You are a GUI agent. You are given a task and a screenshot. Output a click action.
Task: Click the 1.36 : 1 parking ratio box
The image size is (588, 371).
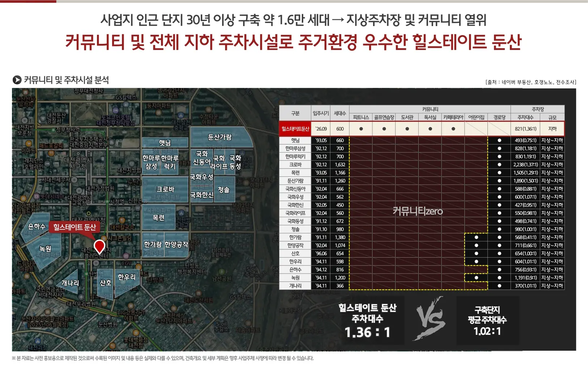367,321
